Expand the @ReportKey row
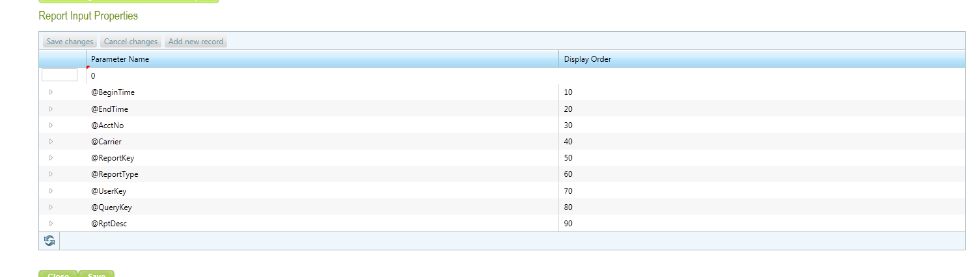This screenshot has height=277, width=980. (51, 157)
